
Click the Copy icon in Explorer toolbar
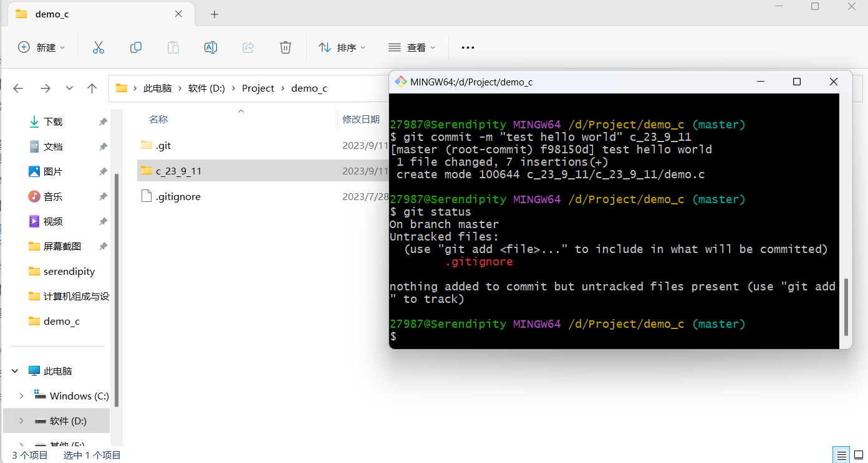135,47
